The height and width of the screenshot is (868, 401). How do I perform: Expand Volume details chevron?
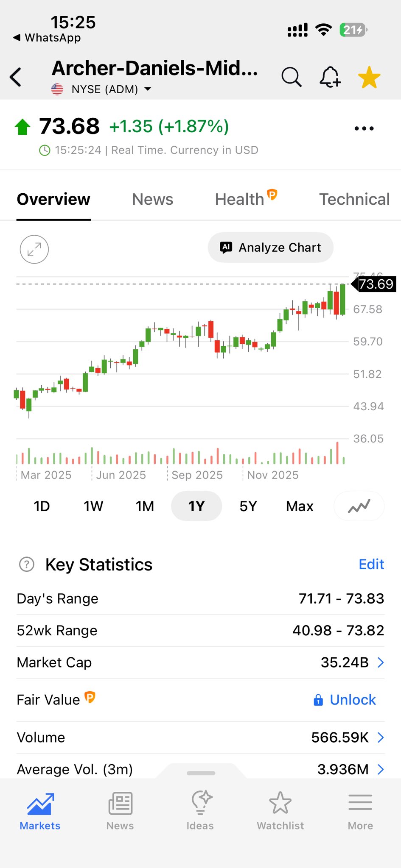381,737
